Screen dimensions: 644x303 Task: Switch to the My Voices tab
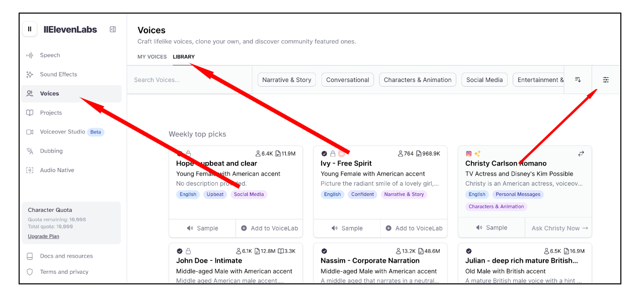click(152, 57)
